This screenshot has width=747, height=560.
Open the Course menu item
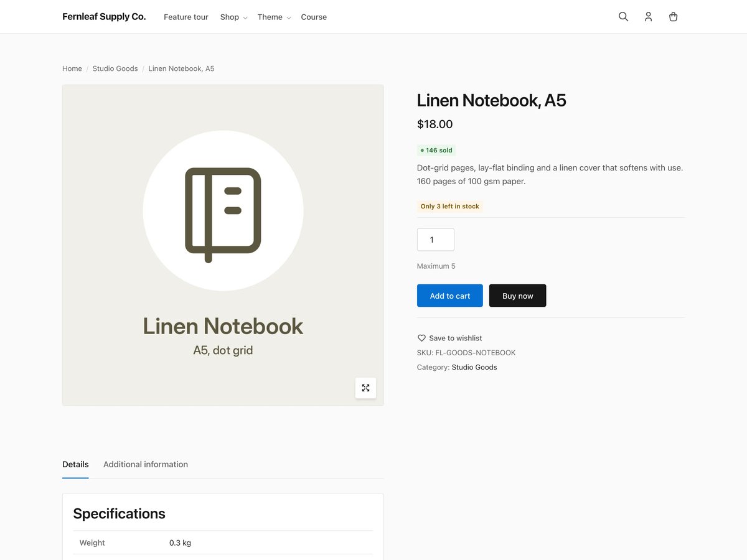click(314, 17)
